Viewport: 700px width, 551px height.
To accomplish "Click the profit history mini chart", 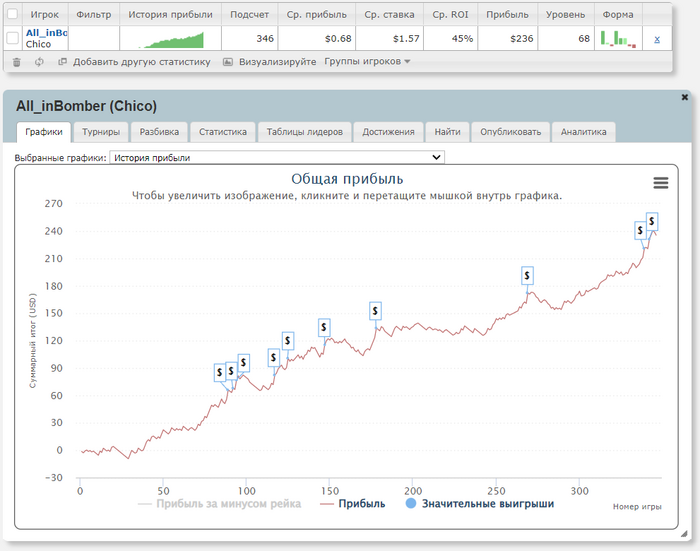I will 171,39.
